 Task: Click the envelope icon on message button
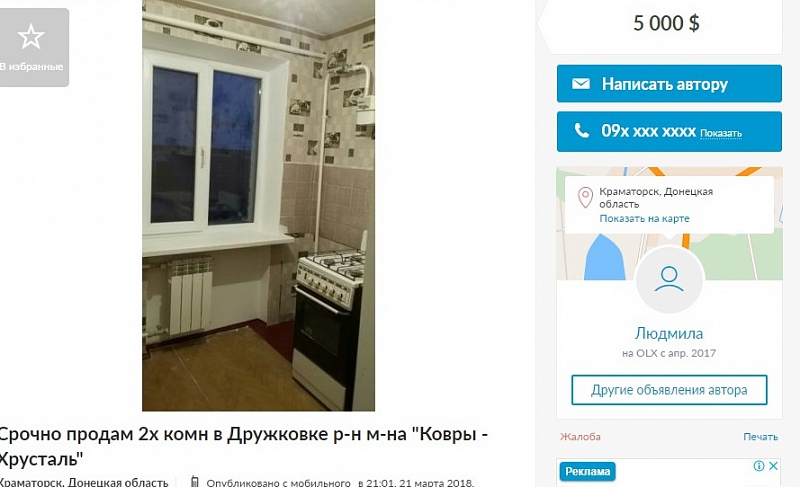pyautogui.click(x=581, y=84)
